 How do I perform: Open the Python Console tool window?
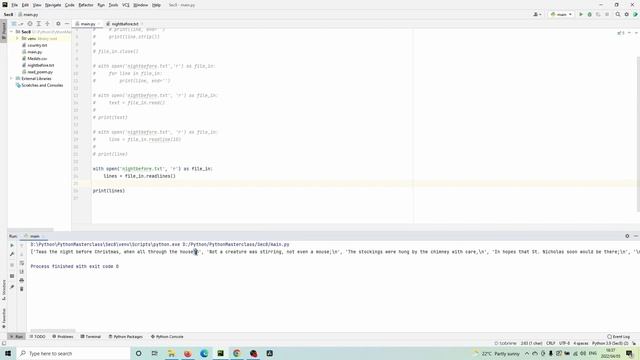pos(167,337)
